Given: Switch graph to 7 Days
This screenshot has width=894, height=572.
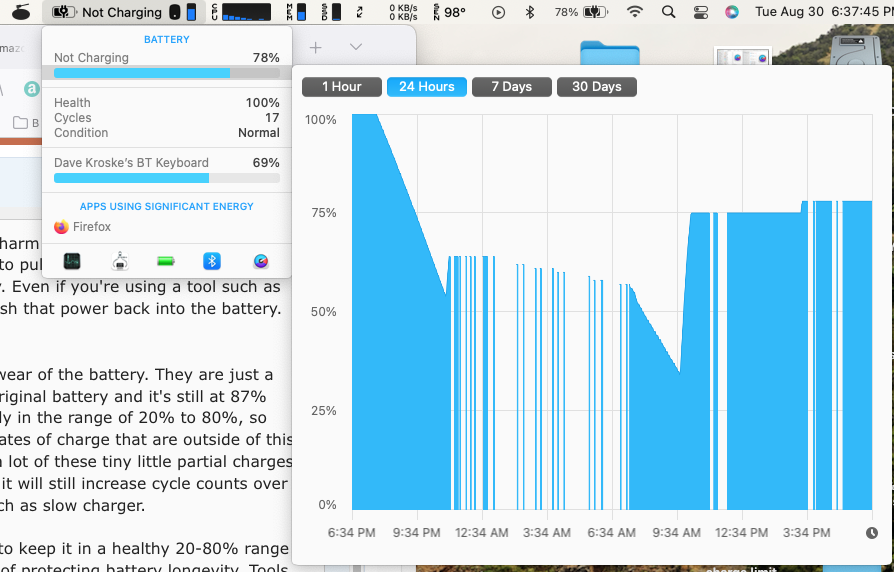Looking at the screenshot, I should pos(511,87).
